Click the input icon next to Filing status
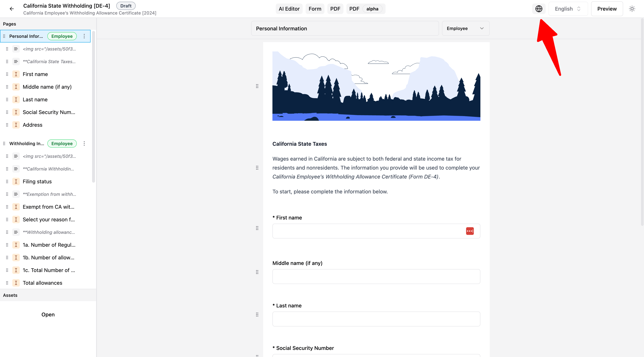Viewport: 644px width, 357px height. tap(16, 181)
